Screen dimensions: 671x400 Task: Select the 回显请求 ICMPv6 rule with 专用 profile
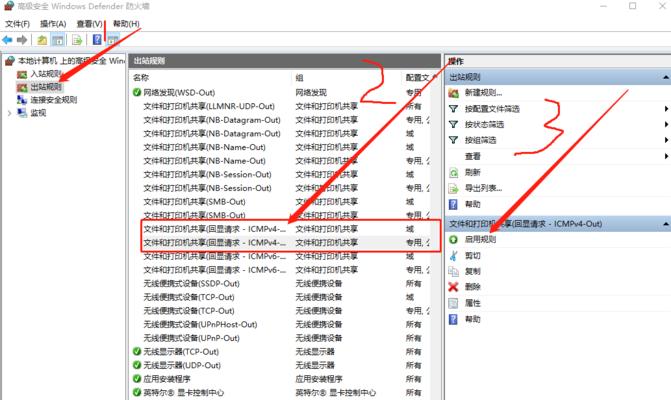(x=214, y=270)
